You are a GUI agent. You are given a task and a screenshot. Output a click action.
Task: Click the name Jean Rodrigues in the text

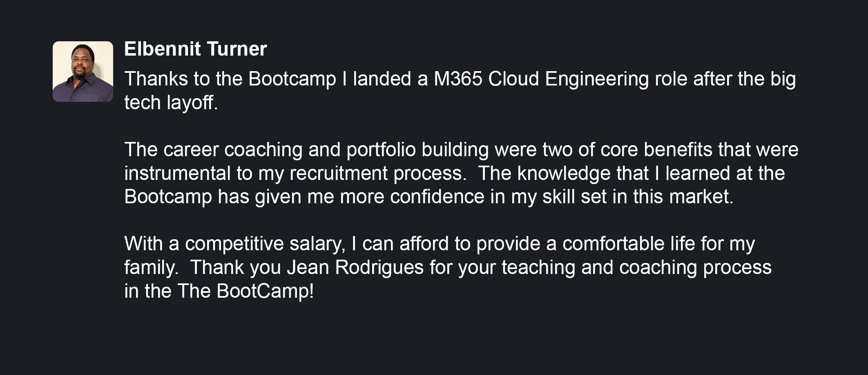tap(355, 267)
